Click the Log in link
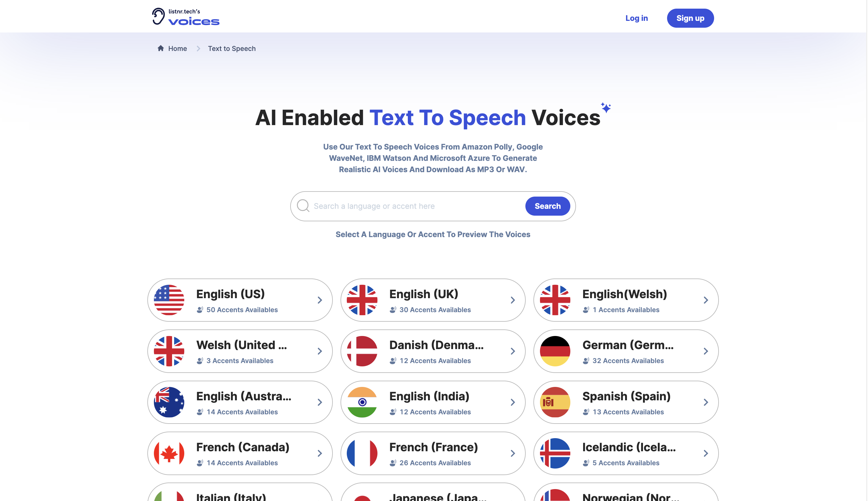 pyautogui.click(x=637, y=18)
